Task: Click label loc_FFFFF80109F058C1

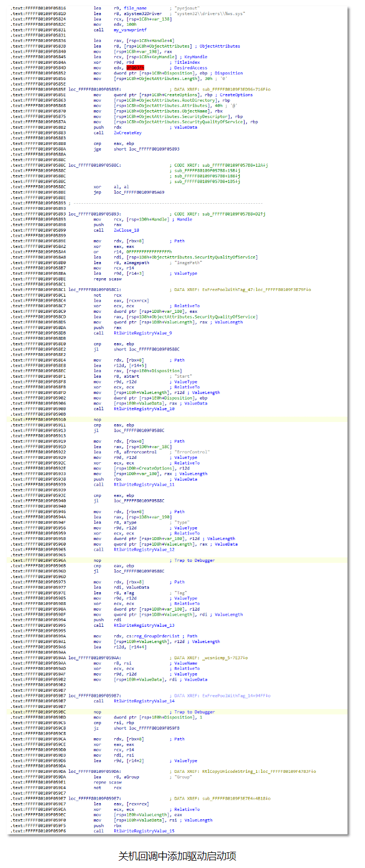Action: [x=94, y=289]
